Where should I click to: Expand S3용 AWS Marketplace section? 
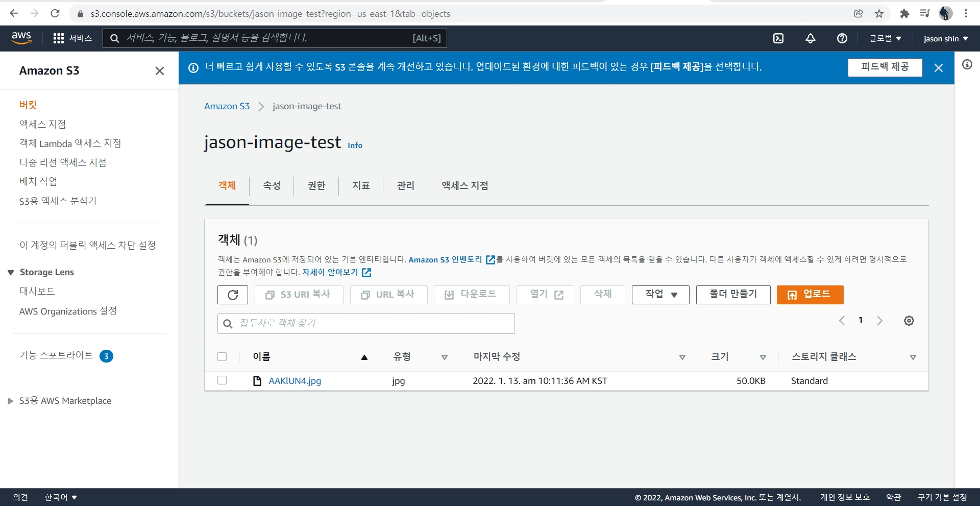pyautogui.click(x=10, y=401)
